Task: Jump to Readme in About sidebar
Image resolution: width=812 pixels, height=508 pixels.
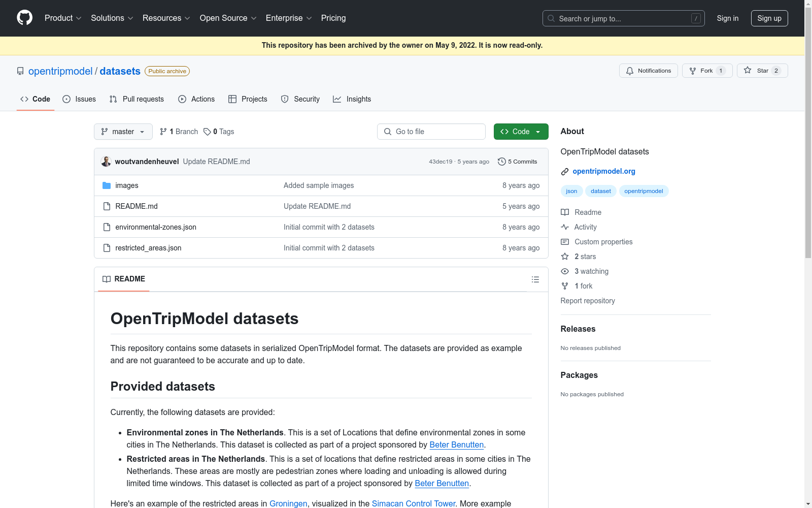Action: [x=581, y=212]
